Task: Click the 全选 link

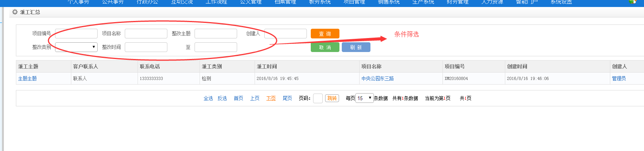Action: pyautogui.click(x=208, y=99)
